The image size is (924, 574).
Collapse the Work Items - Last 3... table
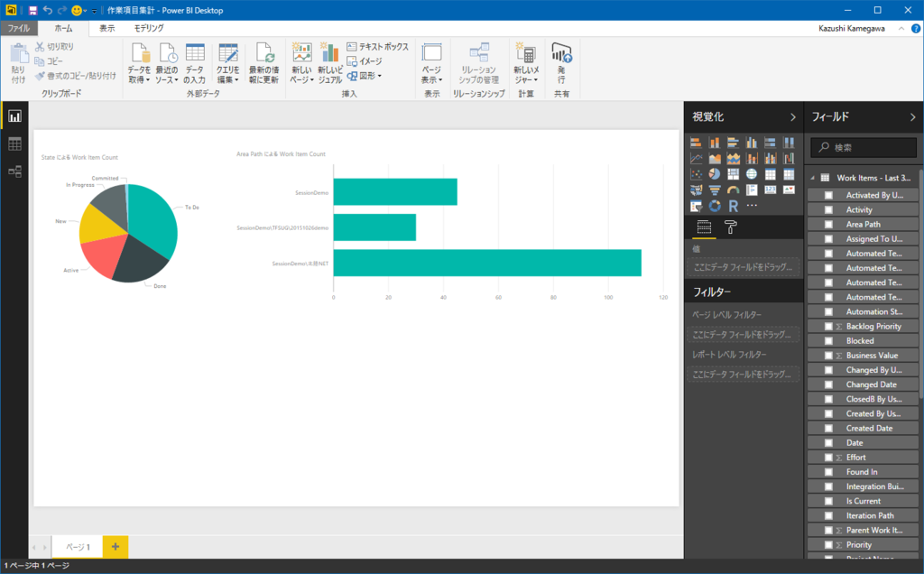pyautogui.click(x=813, y=178)
